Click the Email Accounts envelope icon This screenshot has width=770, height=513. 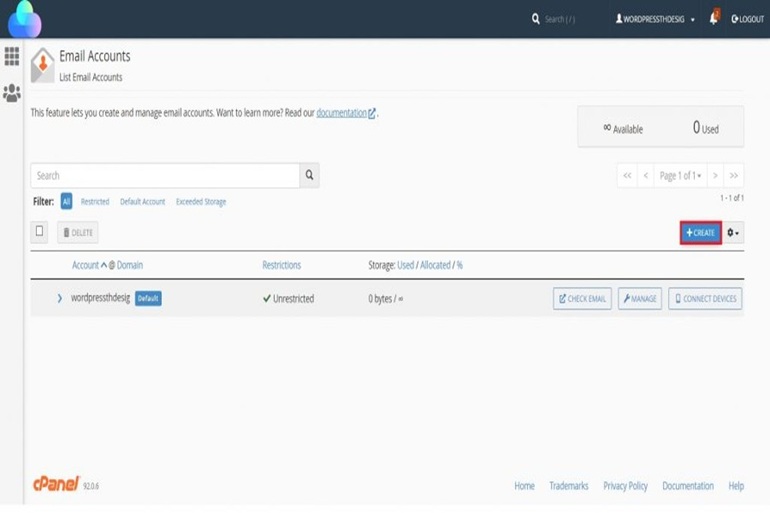pos(42,65)
